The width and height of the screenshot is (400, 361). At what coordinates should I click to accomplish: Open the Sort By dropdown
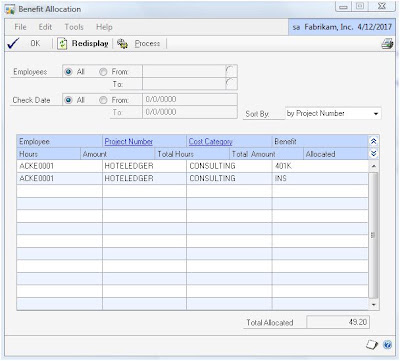(376, 114)
